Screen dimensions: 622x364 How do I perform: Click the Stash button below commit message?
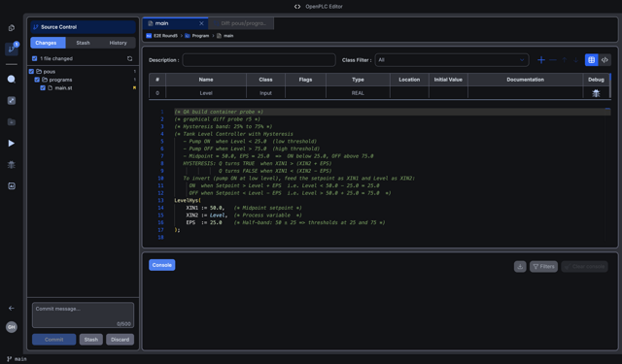(90, 340)
